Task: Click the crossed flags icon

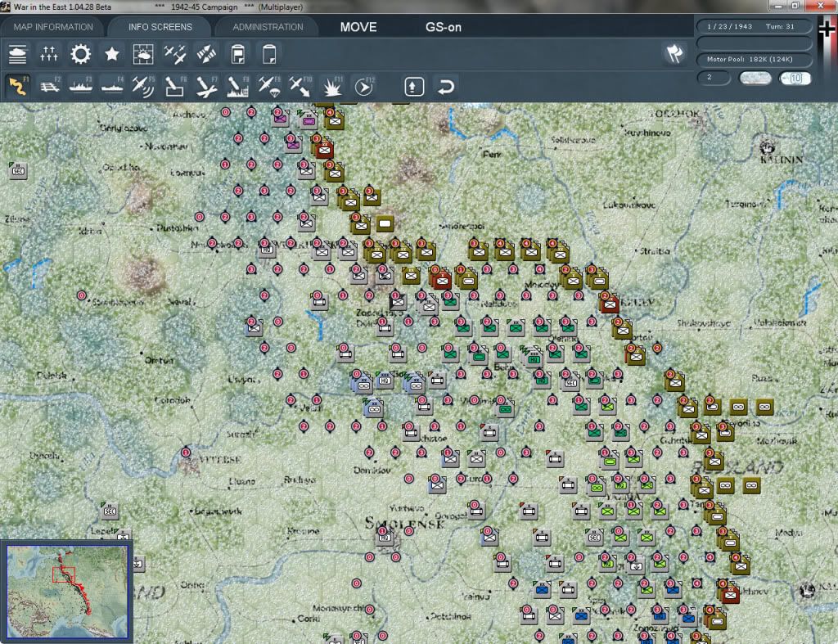Action: tap(674, 53)
